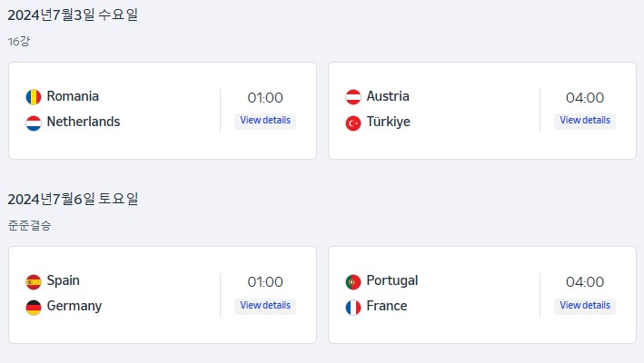
Task: View details for Romania vs Netherlands
Action: pyautogui.click(x=265, y=121)
